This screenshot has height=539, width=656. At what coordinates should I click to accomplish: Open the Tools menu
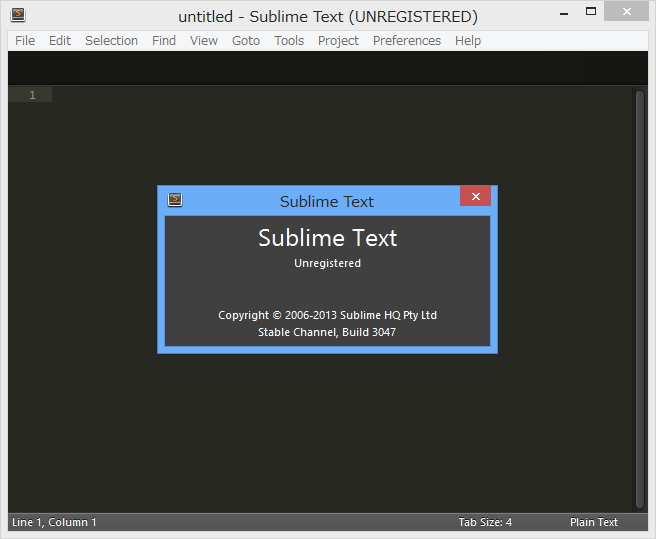(x=289, y=41)
